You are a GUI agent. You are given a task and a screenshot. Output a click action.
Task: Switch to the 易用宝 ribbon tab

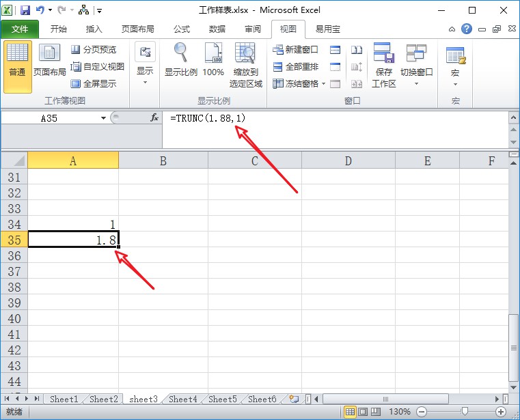pyautogui.click(x=328, y=29)
